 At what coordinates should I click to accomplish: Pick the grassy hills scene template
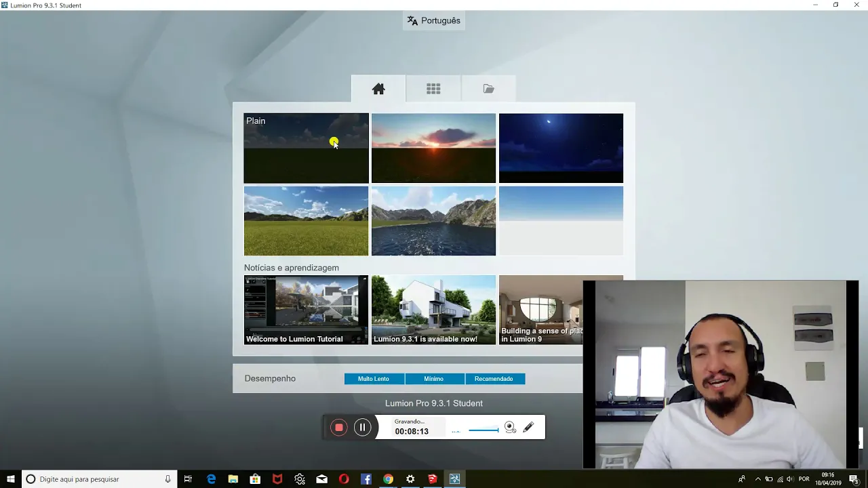[x=306, y=221]
